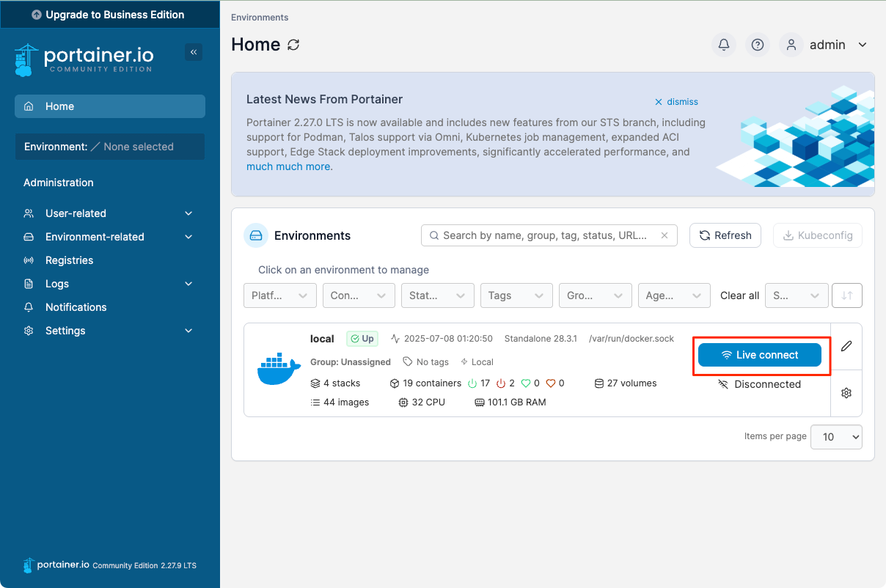Expand the Logs menu

pos(109,284)
